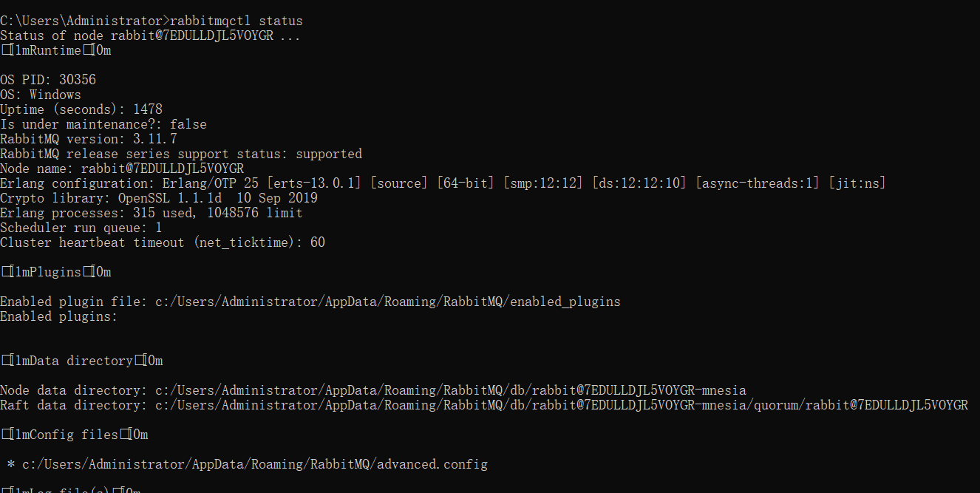Click the Scheduler run queue line
This screenshot has height=493, width=980.
81,228
